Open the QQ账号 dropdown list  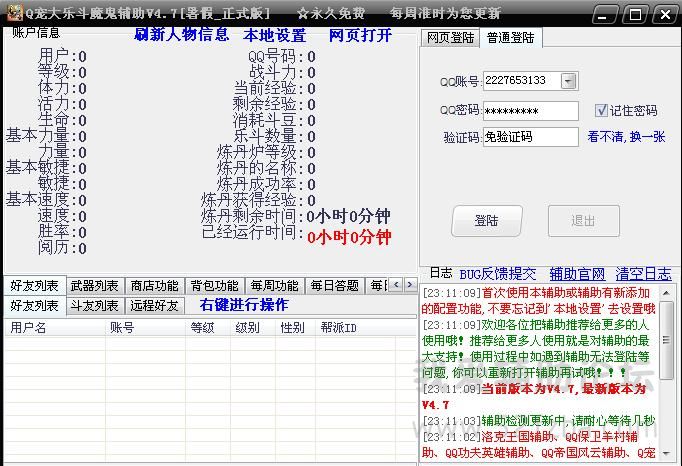(568, 81)
